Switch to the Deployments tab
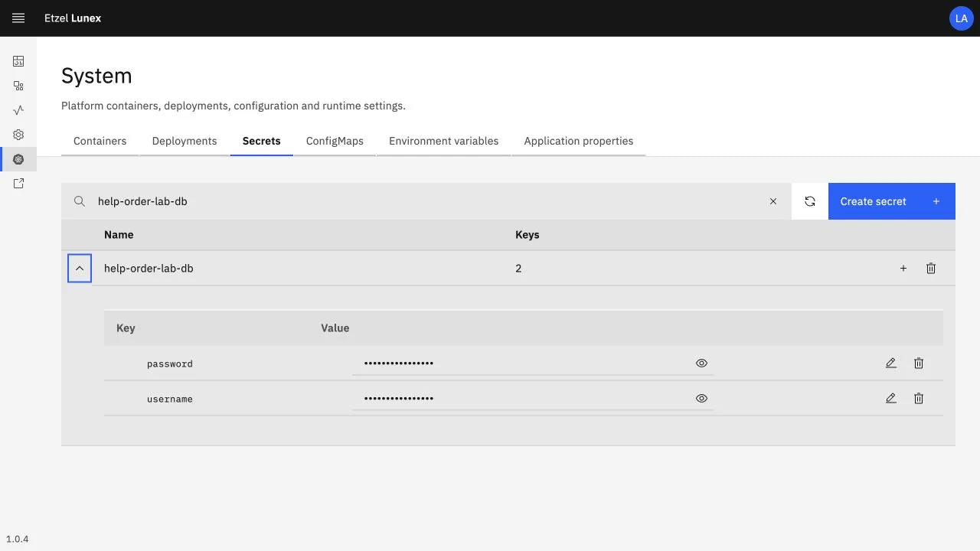The width and height of the screenshot is (980, 551). (x=185, y=141)
